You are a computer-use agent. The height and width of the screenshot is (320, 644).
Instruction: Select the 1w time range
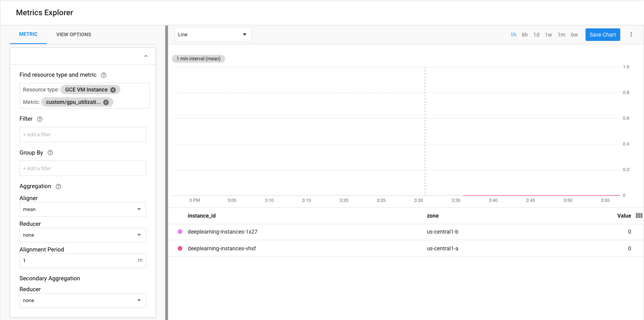pos(548,35)
